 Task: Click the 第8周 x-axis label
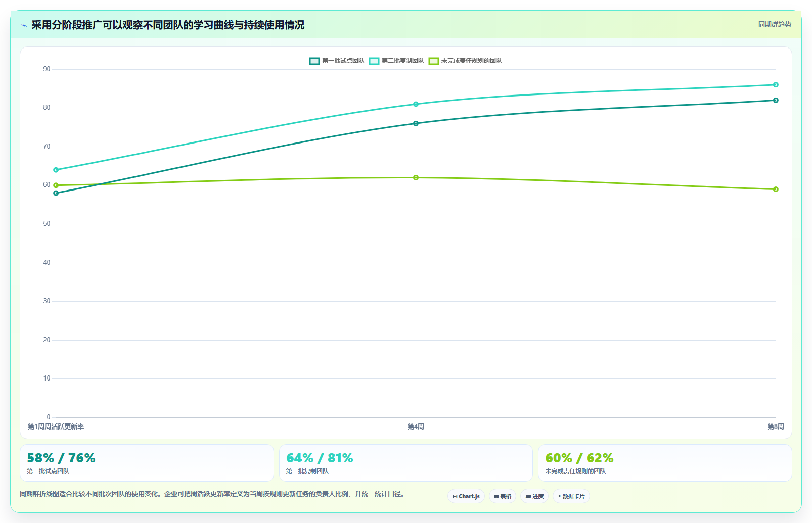(776, 427)
